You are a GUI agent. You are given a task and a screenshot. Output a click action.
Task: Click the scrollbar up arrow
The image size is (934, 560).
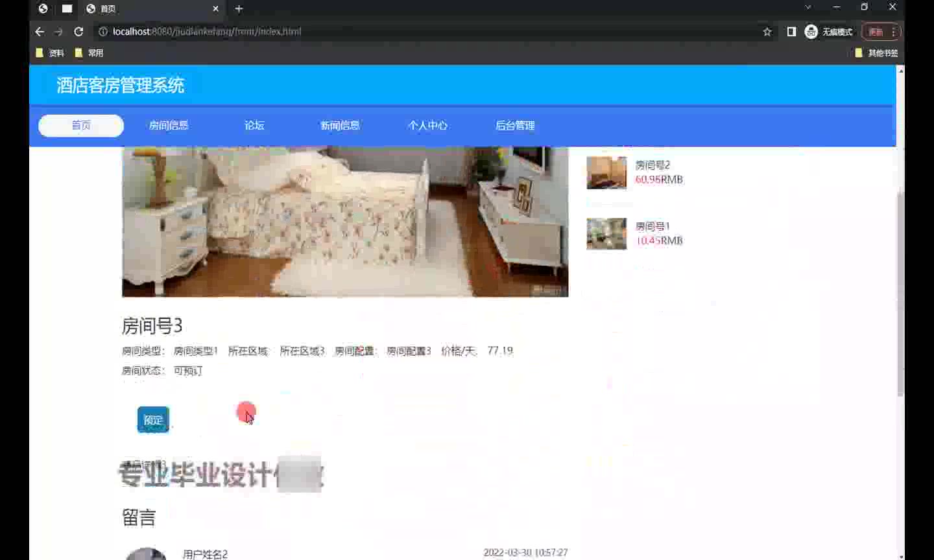tap(900, 69)
